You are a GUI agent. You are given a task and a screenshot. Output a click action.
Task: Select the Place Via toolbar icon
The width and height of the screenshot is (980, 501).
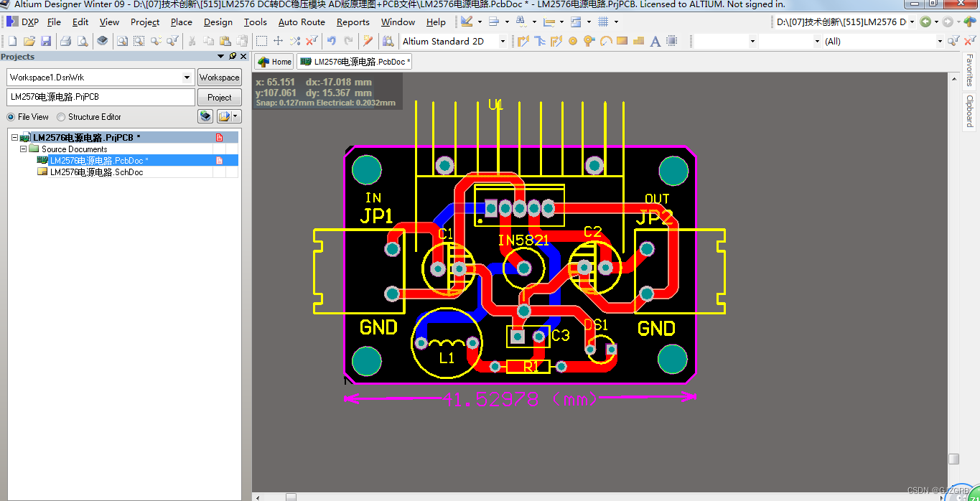click(x=588, y=41)
